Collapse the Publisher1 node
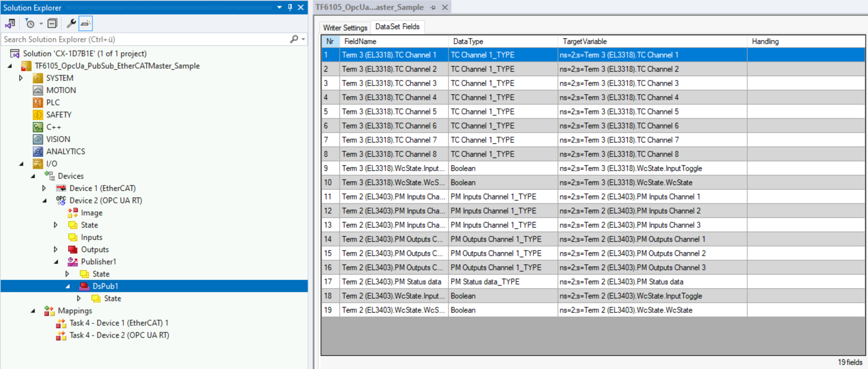The width and height of the screenshot is (868, 369). point(56,262)
